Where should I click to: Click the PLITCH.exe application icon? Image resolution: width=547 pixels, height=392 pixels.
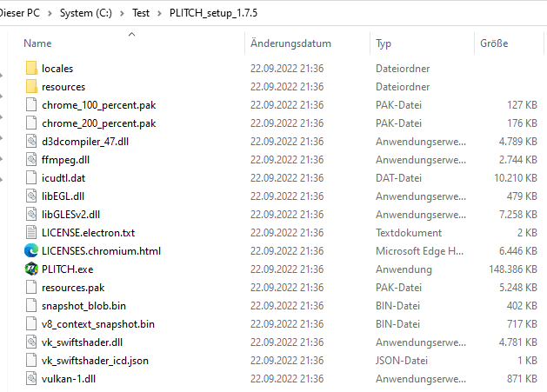tap(31, 269)
